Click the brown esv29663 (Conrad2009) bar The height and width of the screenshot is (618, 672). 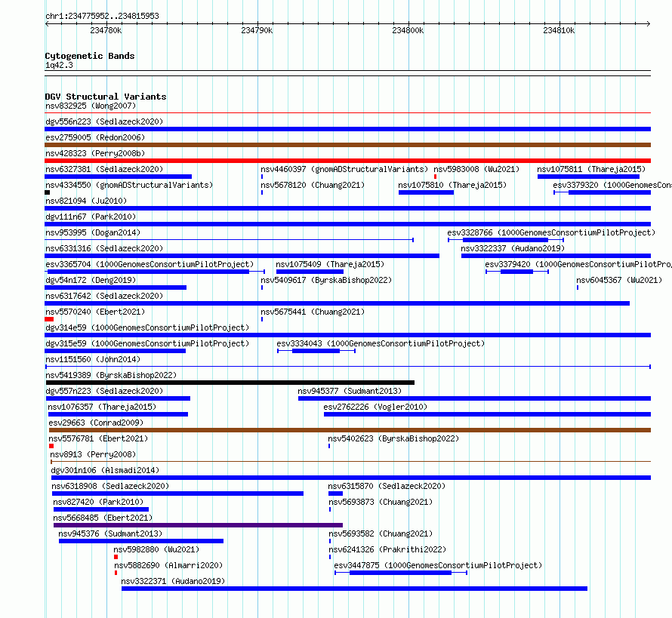[350, 430]
